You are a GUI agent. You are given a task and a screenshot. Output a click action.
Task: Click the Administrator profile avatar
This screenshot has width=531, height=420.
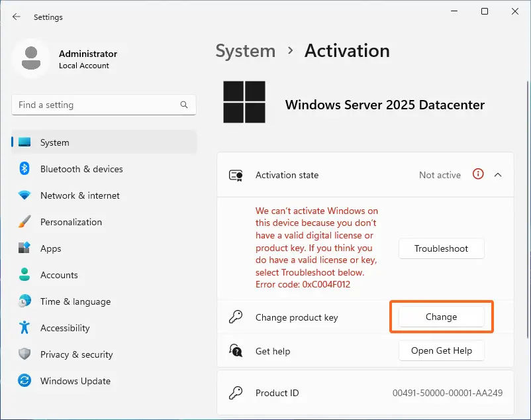pos(31,58)
